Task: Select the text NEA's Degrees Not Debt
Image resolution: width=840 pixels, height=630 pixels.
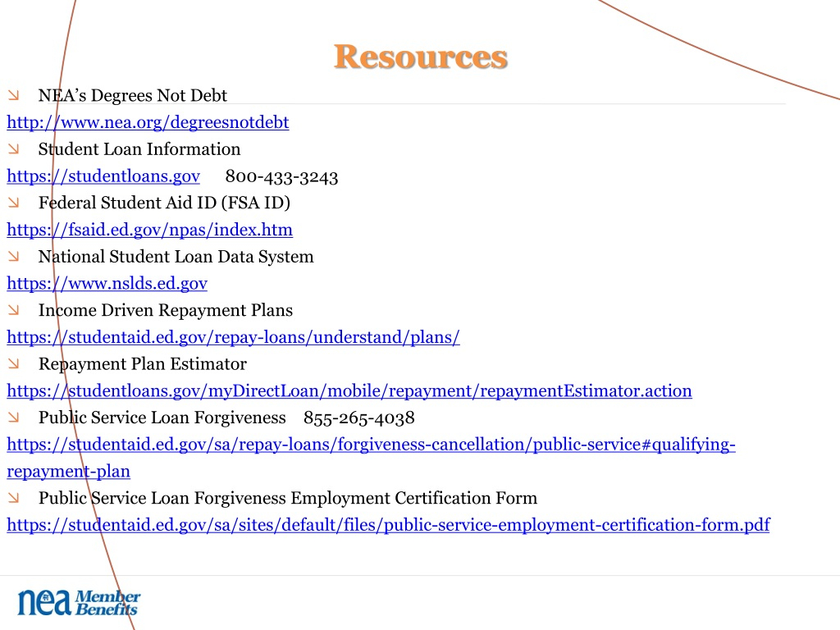Action: [133, 95]
